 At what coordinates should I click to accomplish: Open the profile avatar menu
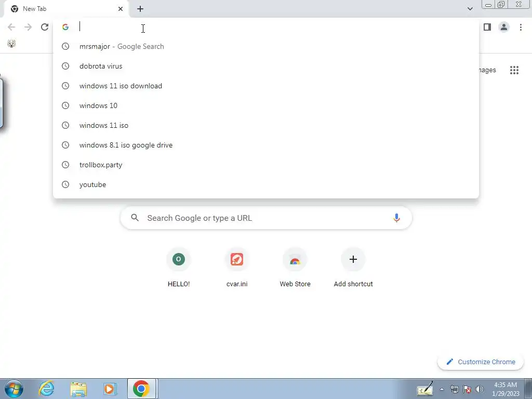[x=504, y=27]
